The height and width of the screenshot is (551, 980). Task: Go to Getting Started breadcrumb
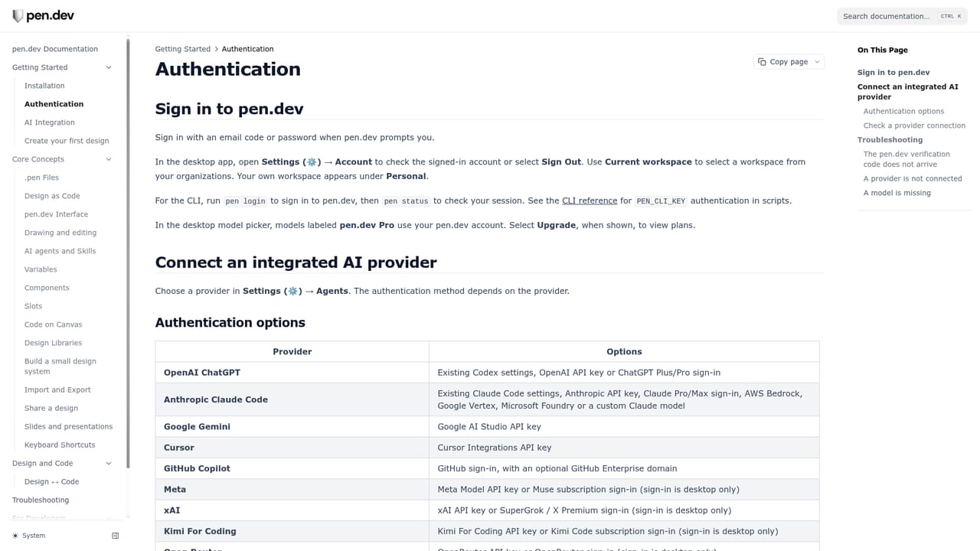183,49
